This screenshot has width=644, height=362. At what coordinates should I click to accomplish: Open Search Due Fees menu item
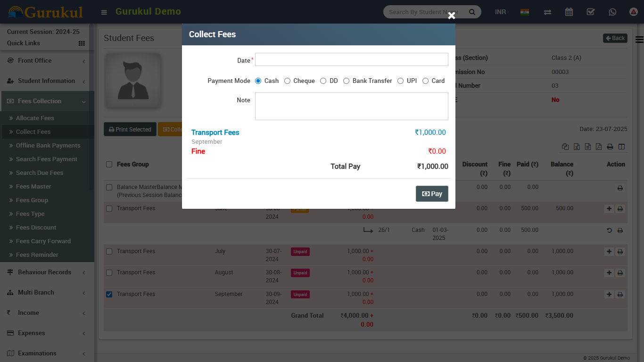pos(40,173)
